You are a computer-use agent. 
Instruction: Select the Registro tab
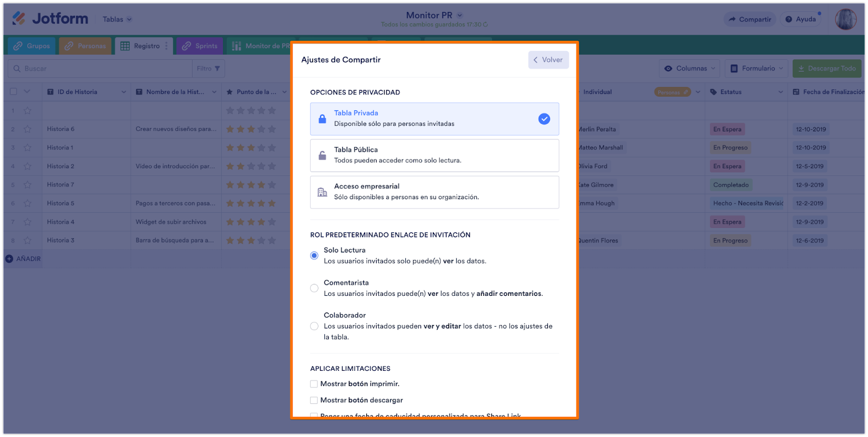144,46
